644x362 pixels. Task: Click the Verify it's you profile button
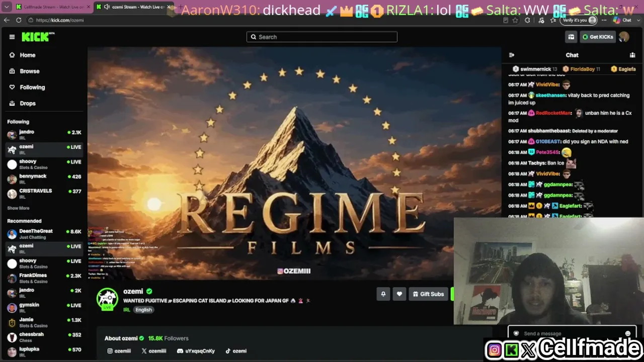tap(579, 20)
